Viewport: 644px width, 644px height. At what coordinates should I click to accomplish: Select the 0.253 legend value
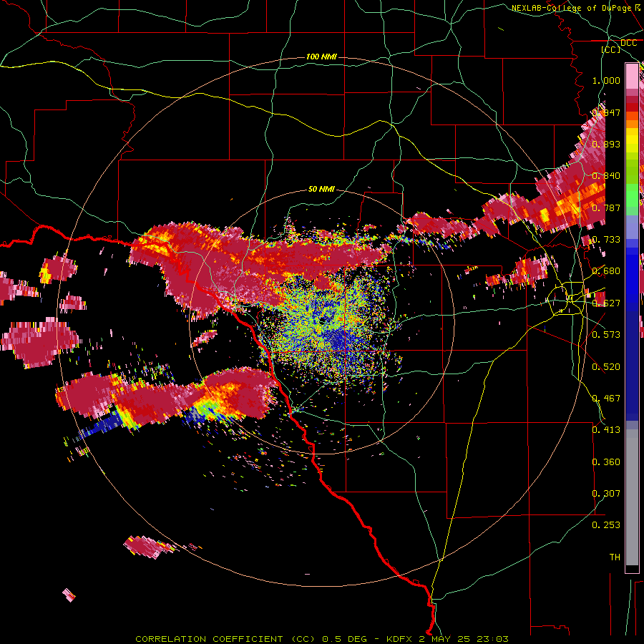606,525
